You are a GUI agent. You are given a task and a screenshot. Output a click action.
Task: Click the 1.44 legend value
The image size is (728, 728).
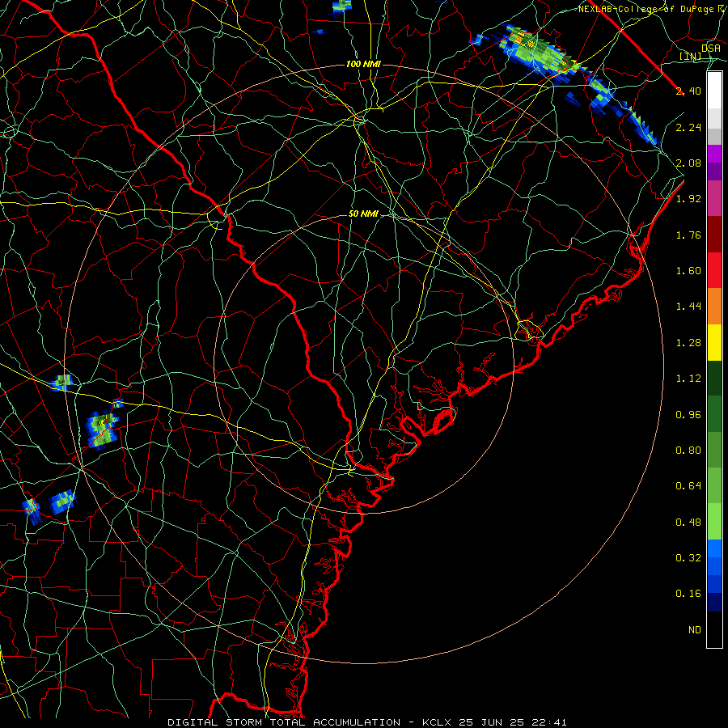coord(688,307)
